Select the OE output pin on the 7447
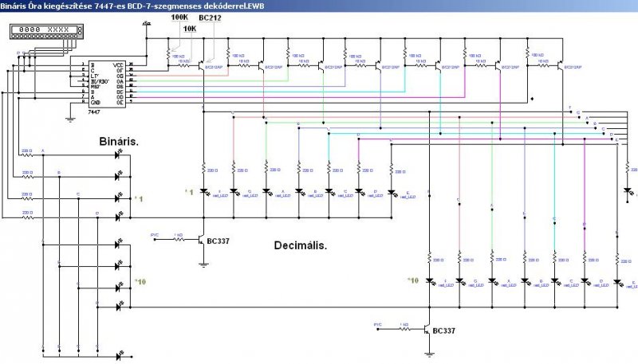 [x=120, y=103]
